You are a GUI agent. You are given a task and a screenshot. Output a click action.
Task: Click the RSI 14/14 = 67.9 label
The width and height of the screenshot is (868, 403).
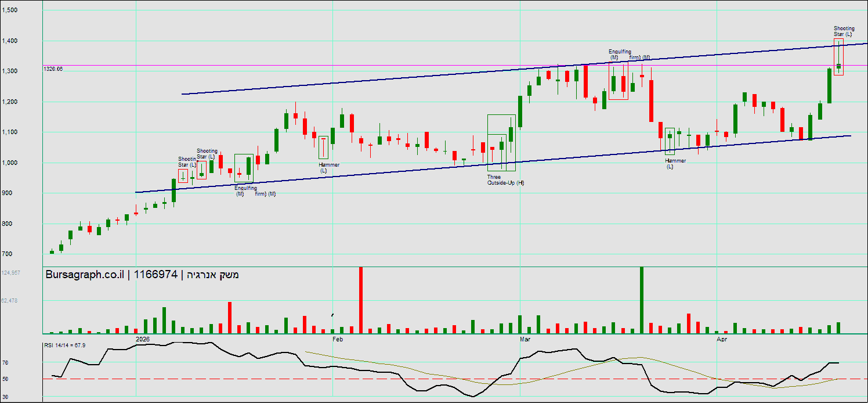tap(65, 346)
